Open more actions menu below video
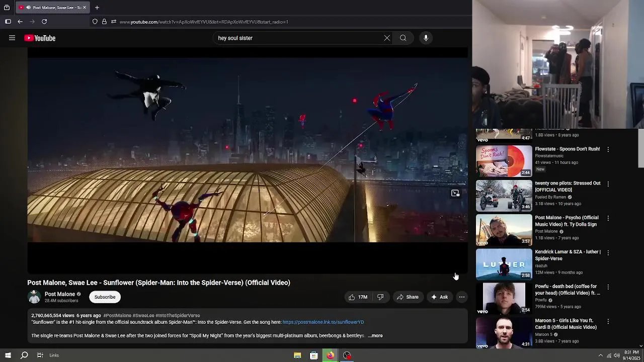 click(x=462, y=297)
